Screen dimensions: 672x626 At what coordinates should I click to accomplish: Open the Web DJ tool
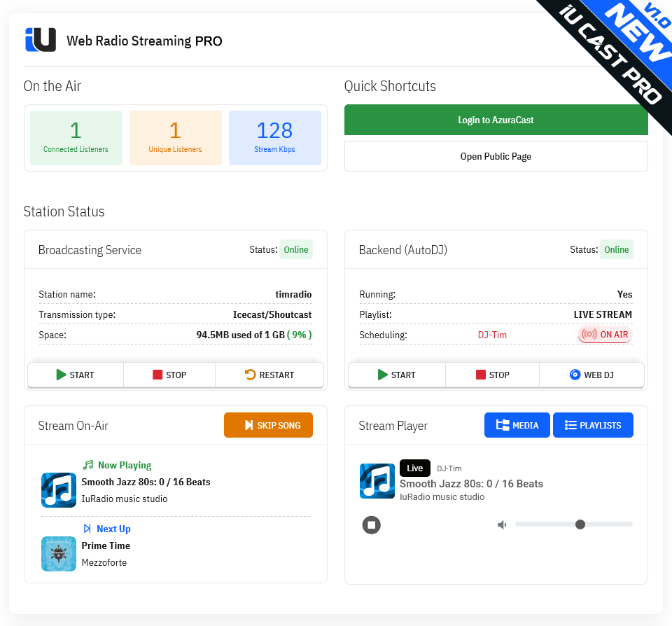[591, 375]
